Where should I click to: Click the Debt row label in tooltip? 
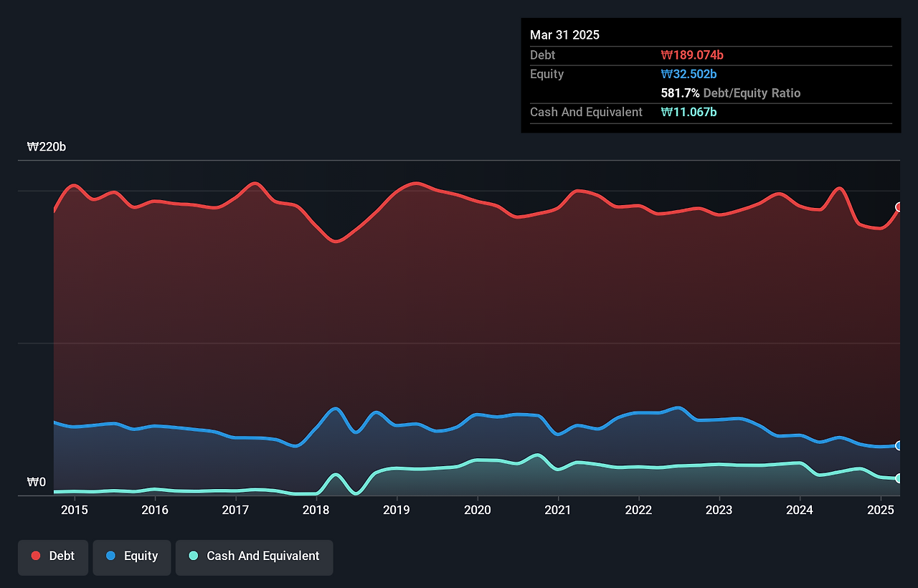click(543, 55)
